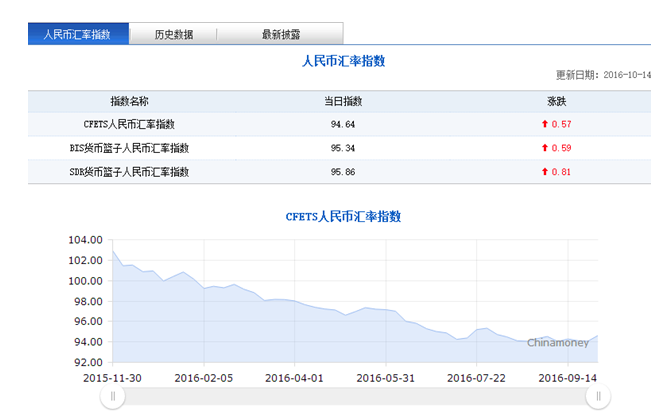Click the red up arrow beside 0.81
Viewport: 651px width, 420px height.
[x=545, y=172]
